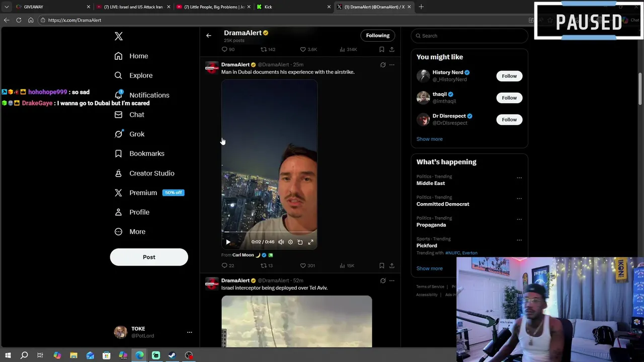Open Dubai video settings gear
This screenshot has height=362, width=644.
(x=290, y=242)
